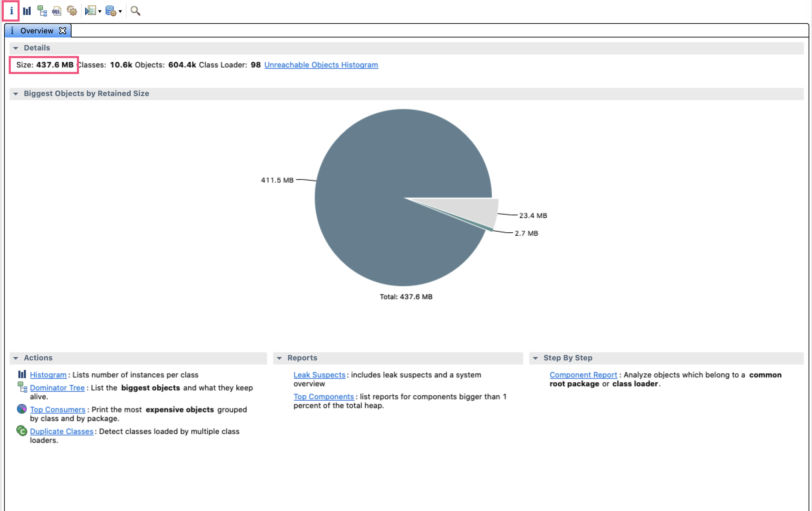812x511 pixels.
Task: Open the Leak Suspects report link
Action: coord(319,375)
